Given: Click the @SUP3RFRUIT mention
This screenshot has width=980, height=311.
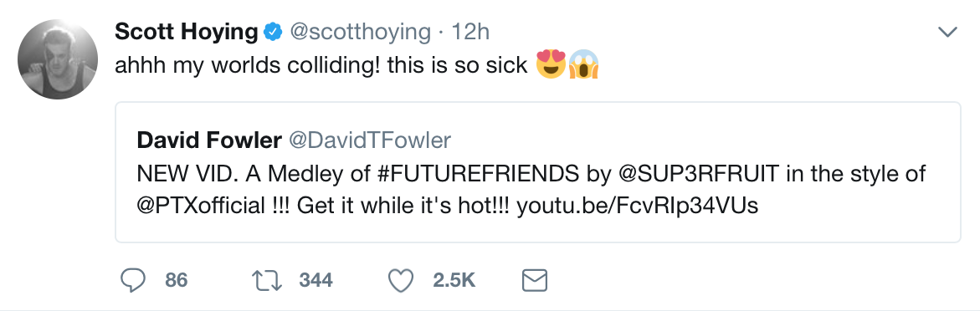Looking at the screenshot, I should (x=699, y=174).
